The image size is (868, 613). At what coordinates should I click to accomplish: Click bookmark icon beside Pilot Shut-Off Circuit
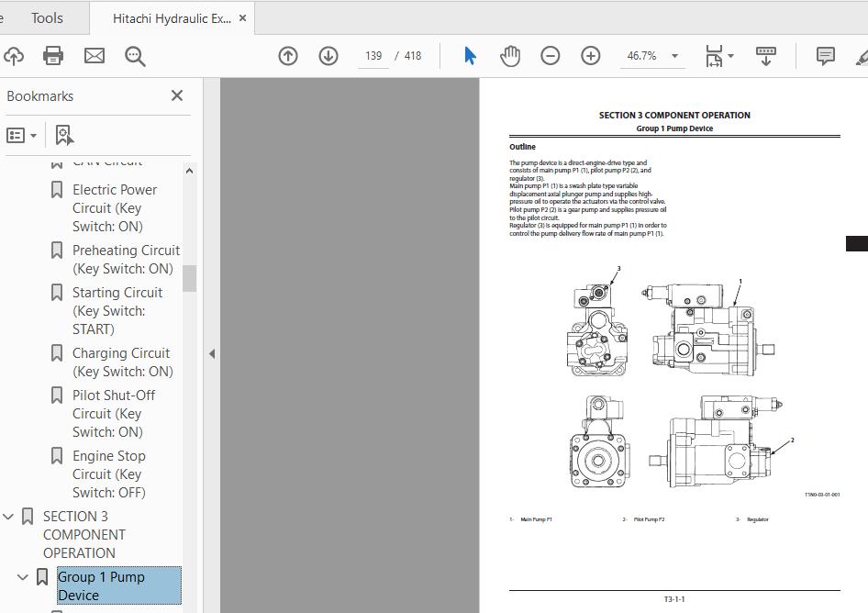(x=57, y=395)
